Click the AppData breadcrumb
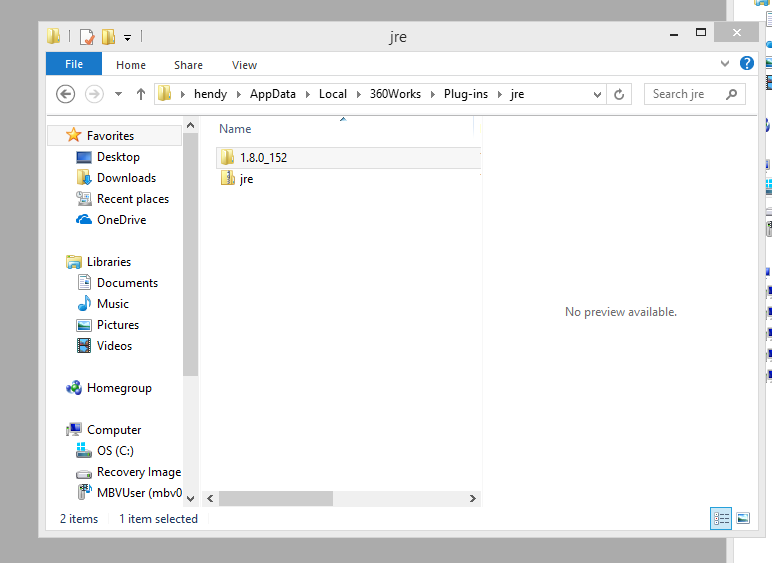Image resolution: width=772 pixels, height=563 pixels. (273, 94)
